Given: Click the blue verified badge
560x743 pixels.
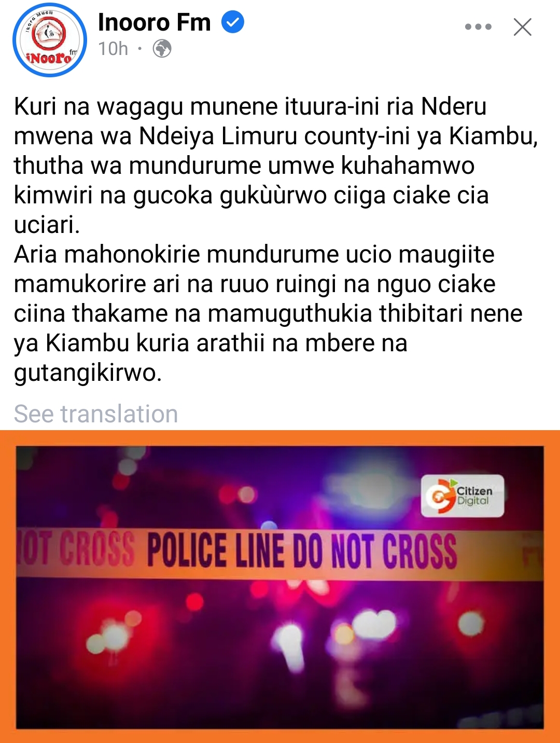Looking at the screenshot, I should (x=233, y=22).
